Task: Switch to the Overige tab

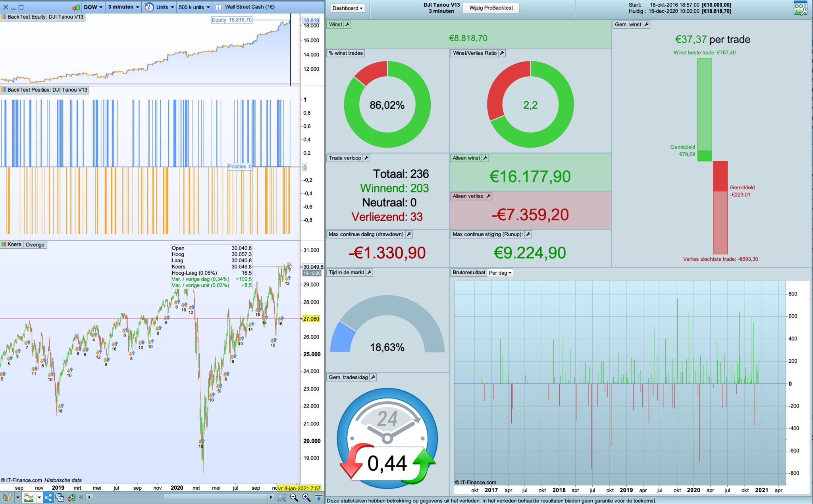Action: pyautogui.click(x=35, y=245)
